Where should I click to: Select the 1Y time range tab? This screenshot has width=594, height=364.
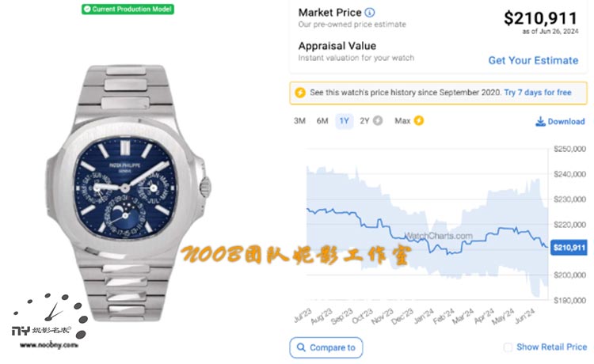[x=344, y=121]
